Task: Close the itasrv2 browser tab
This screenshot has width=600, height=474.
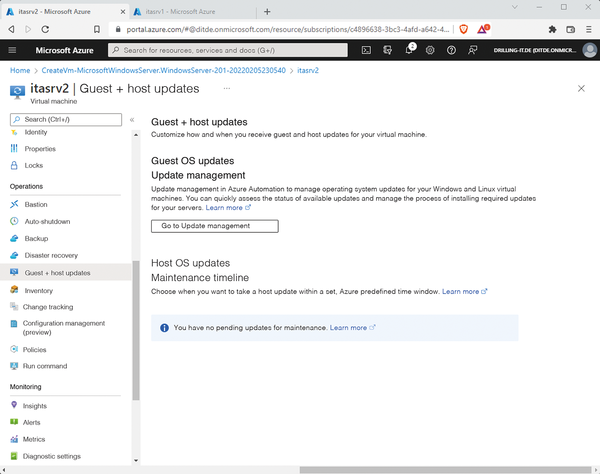Action: point(123,12)
